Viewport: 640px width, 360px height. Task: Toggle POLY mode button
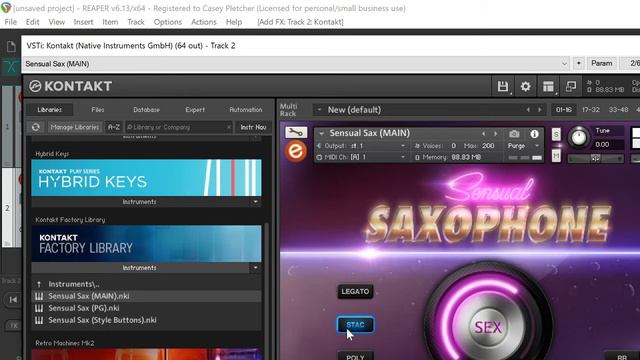pyautogui.click(x=355, y=356)
